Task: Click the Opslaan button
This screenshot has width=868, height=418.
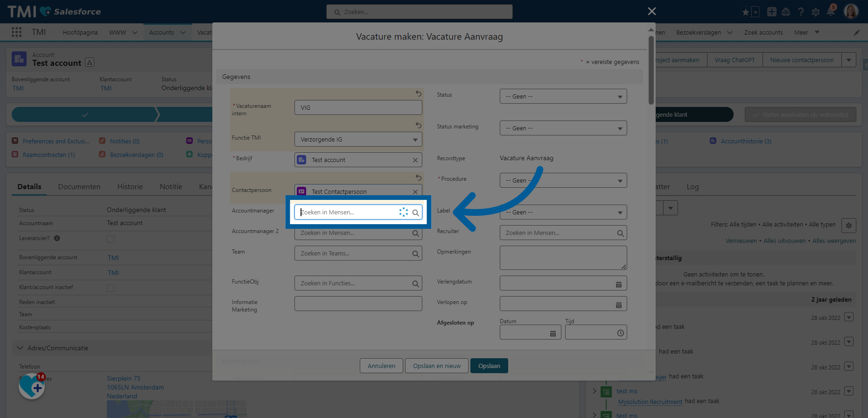Action: [489, 366]
